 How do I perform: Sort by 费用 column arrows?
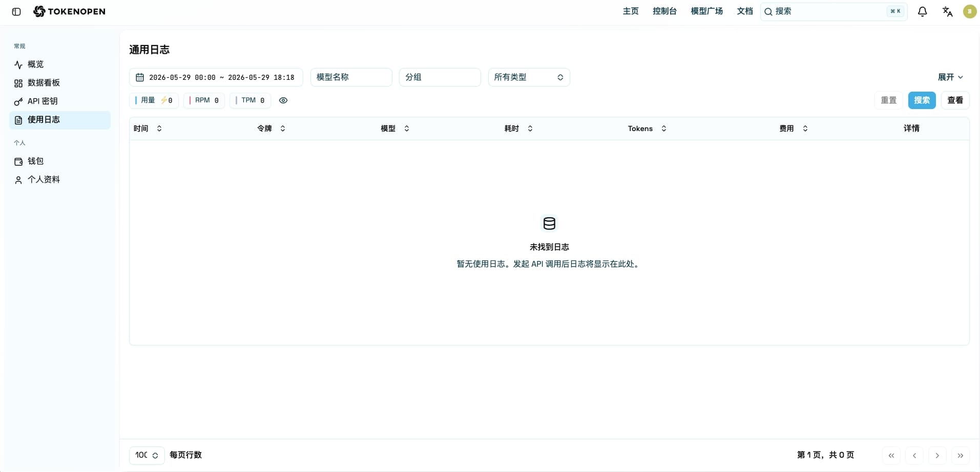pos(805,128)
